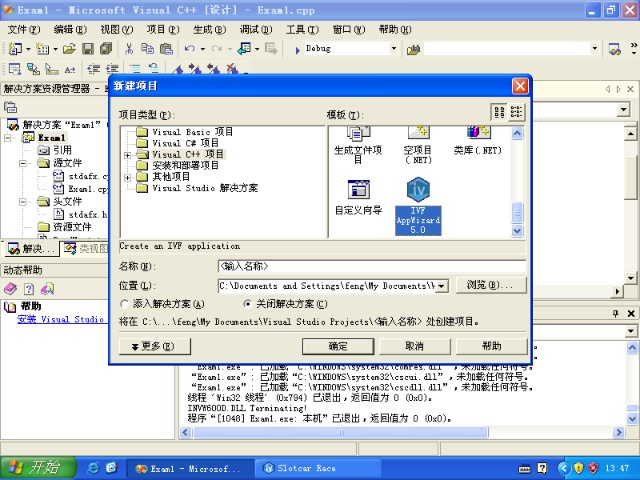
Task: Select the 空项目(.NET) template
Action: click(x=418, y=146)
